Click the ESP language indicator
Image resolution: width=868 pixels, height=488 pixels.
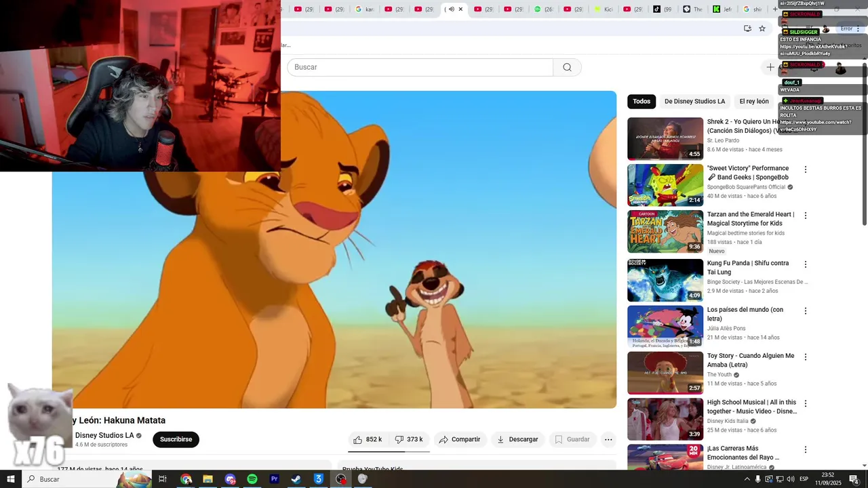(804, 479)
